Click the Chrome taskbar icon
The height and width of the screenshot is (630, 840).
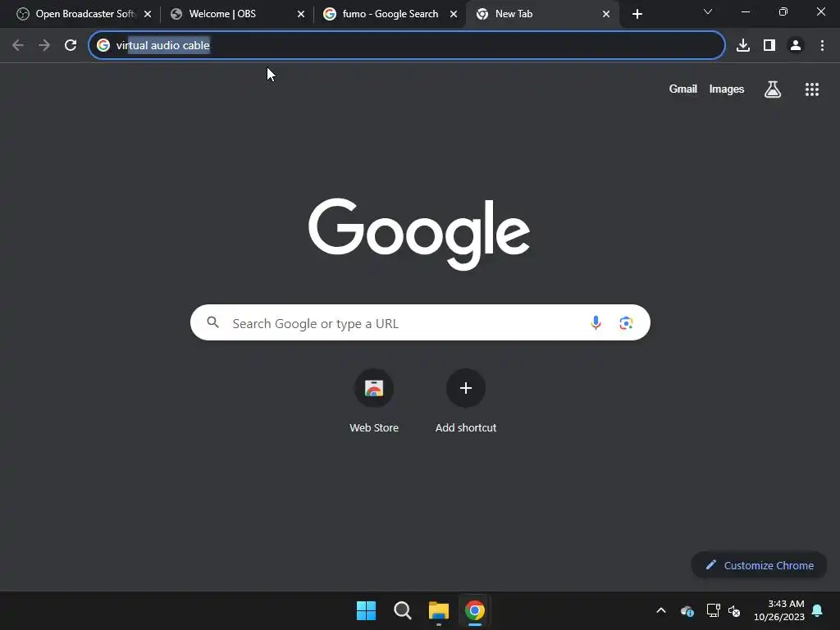click(x=475, y=610)
